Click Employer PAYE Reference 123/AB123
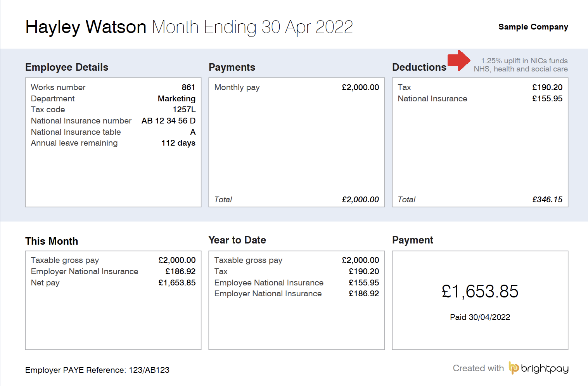This screenshot has width=588, height=386. (97, 370)
